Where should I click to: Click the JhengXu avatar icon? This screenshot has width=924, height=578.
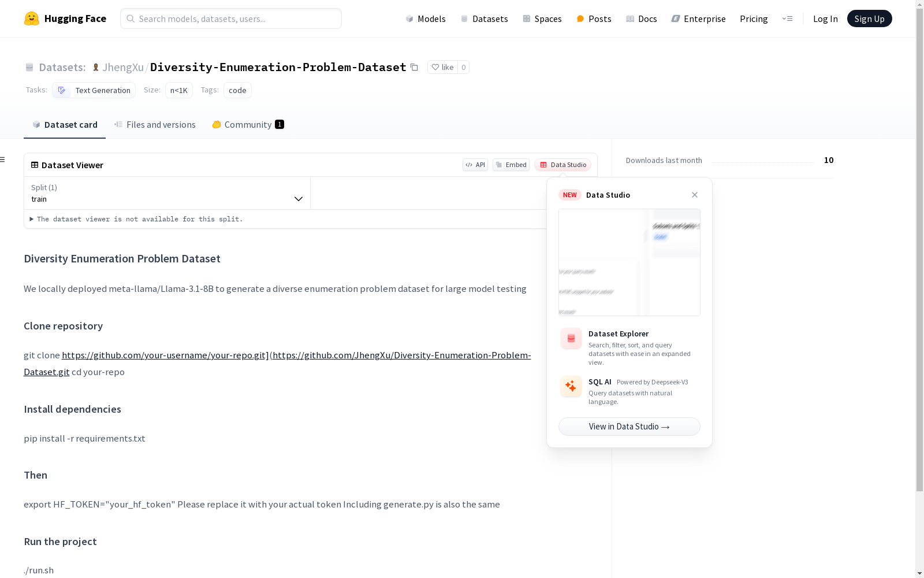(x=96, y=67)
